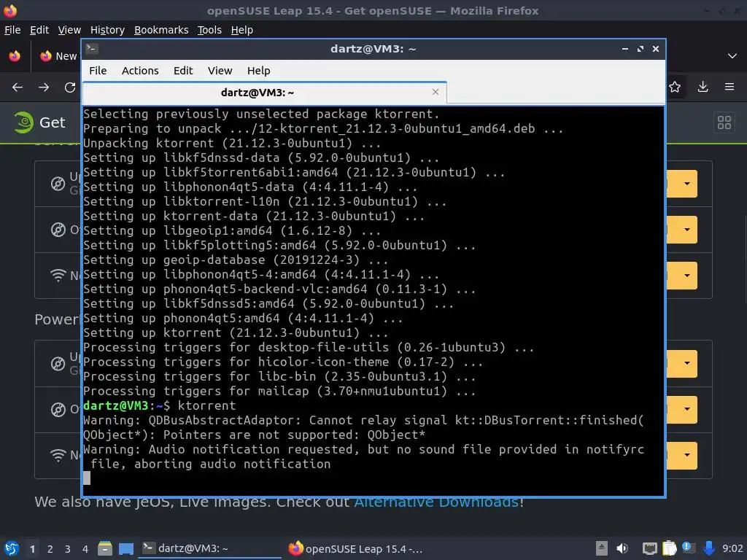List all Firefox tabs with the chevron
The height and width of the screenshot is (560, 747).
[732, 55]
